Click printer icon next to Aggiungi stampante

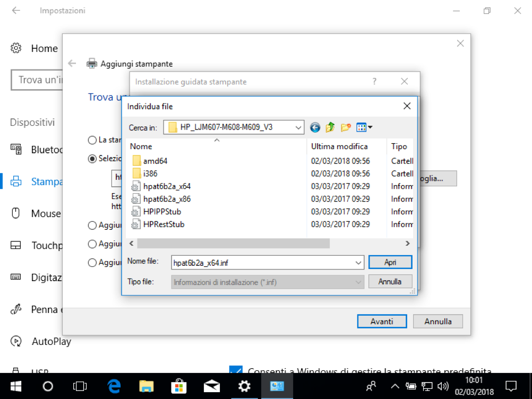[92, 63]
